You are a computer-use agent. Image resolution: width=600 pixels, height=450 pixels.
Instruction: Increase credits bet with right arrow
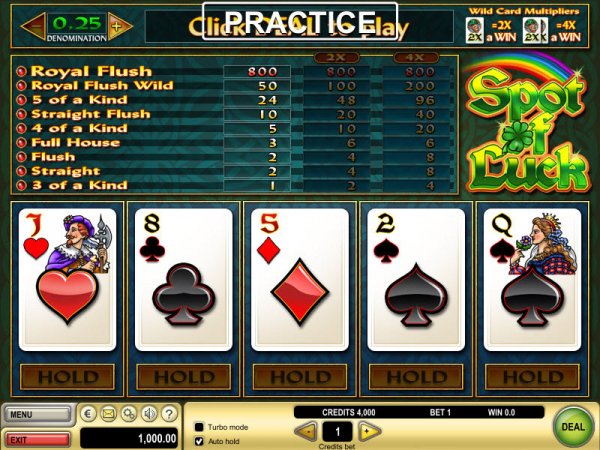[369, 432]
